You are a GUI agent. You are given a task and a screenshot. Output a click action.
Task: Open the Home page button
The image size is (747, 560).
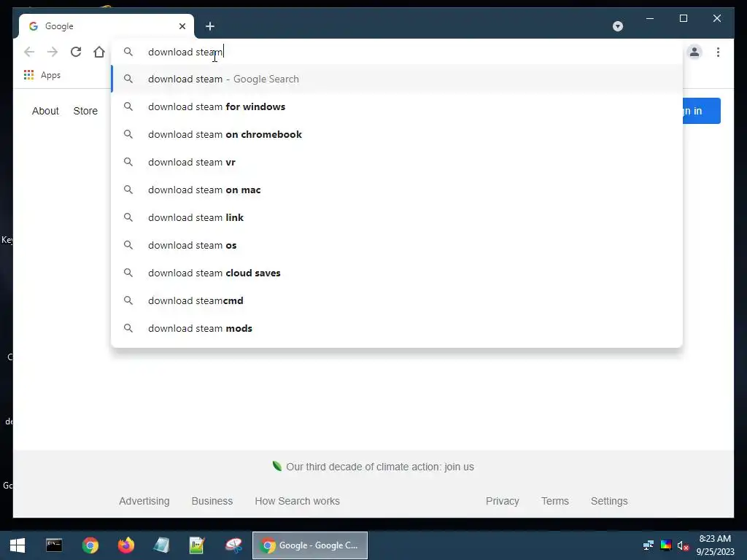(99, 52)
